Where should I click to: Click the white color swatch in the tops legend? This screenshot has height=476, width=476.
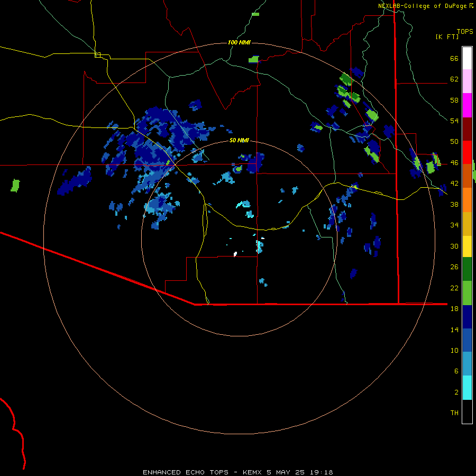point(467,58)
